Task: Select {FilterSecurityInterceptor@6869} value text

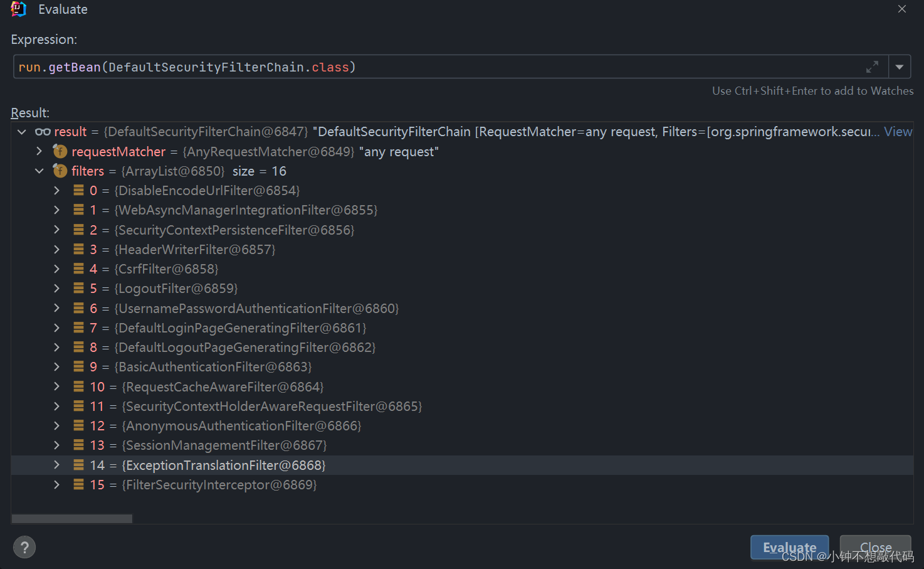Action: 219,485
